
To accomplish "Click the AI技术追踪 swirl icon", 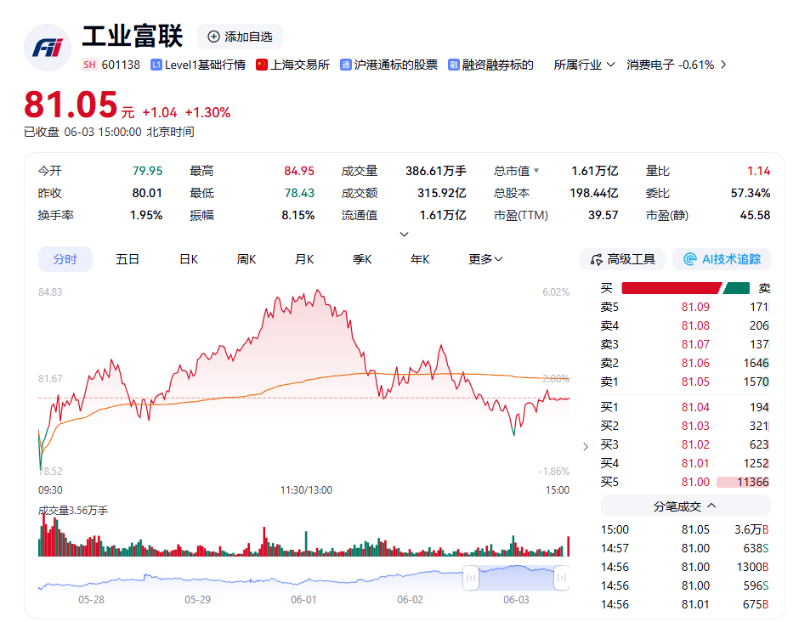I will [x=689, y=259].
